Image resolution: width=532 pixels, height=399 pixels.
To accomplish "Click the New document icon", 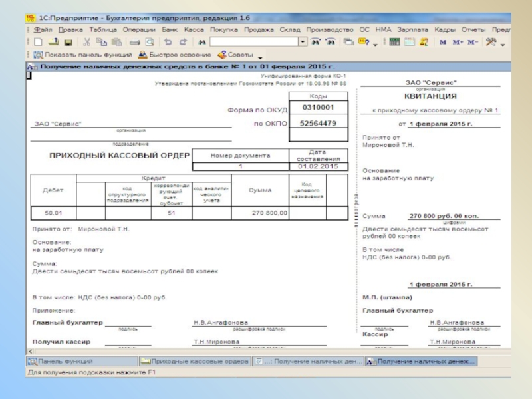I will [38, 42].
